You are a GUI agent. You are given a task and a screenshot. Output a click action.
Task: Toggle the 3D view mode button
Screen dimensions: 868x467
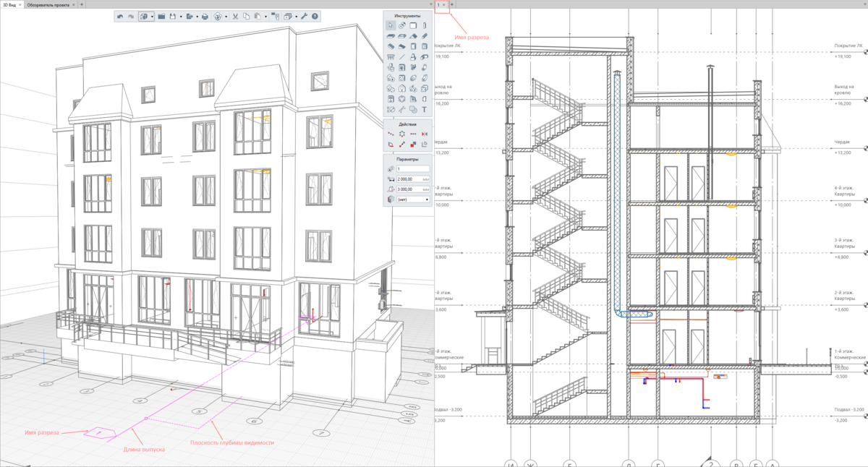coord(143,16)
